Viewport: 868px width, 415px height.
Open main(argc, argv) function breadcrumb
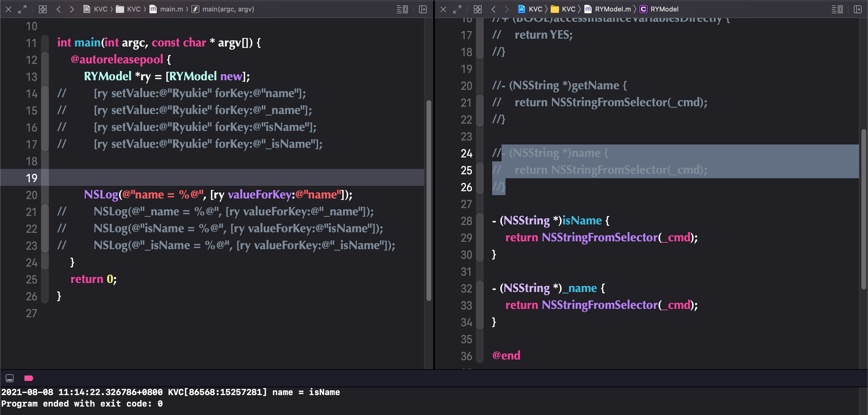tap(223, 9)
